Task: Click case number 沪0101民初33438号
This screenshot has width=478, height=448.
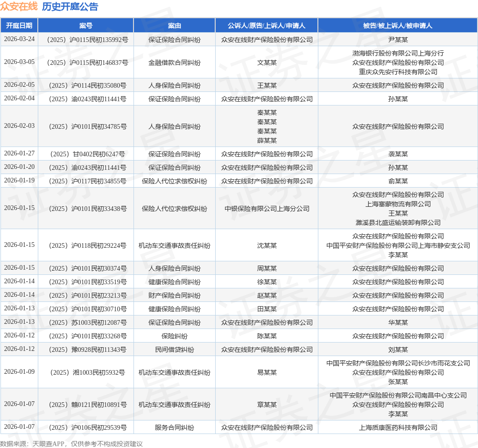Action: (x=99, y=209)
